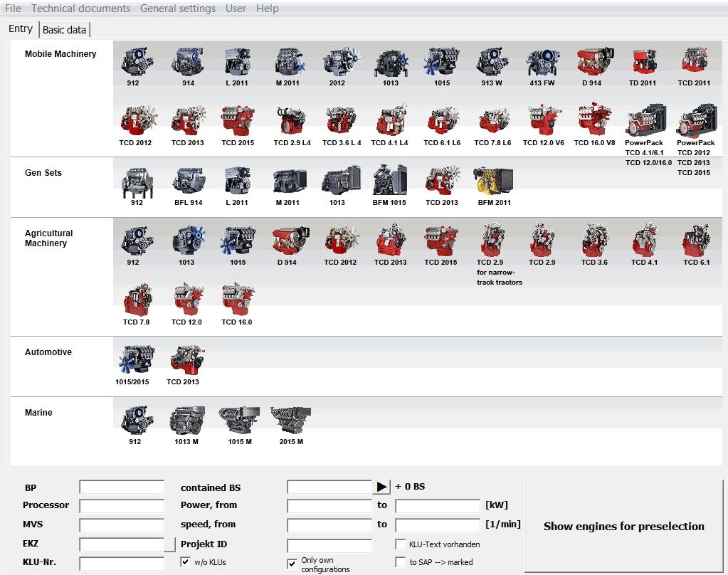Switch to the Basic data tab

[65, 30]
